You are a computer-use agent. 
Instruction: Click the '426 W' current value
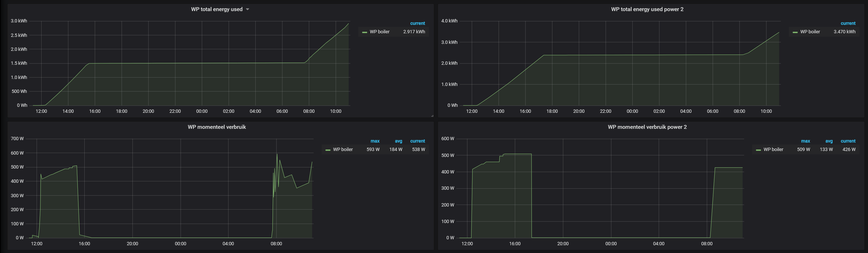click(x=849, y=150)
